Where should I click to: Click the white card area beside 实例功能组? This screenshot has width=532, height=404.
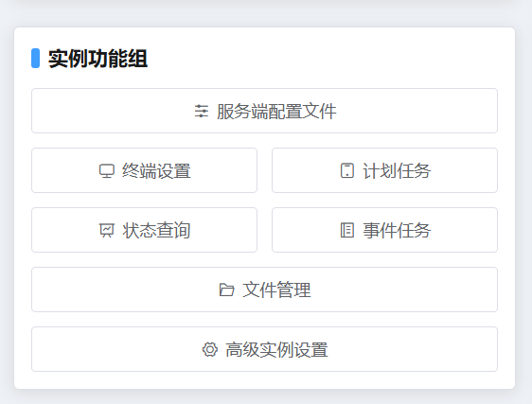tap(322, 59)
